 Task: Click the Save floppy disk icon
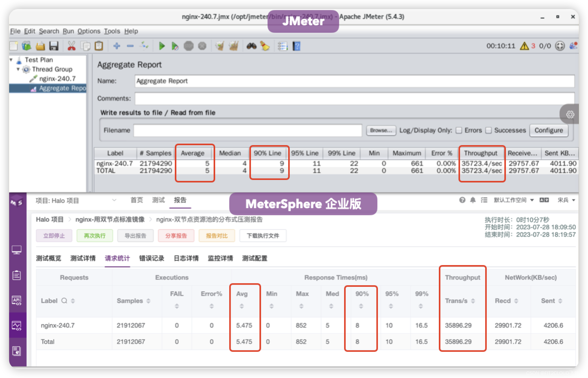click(54, 46)
